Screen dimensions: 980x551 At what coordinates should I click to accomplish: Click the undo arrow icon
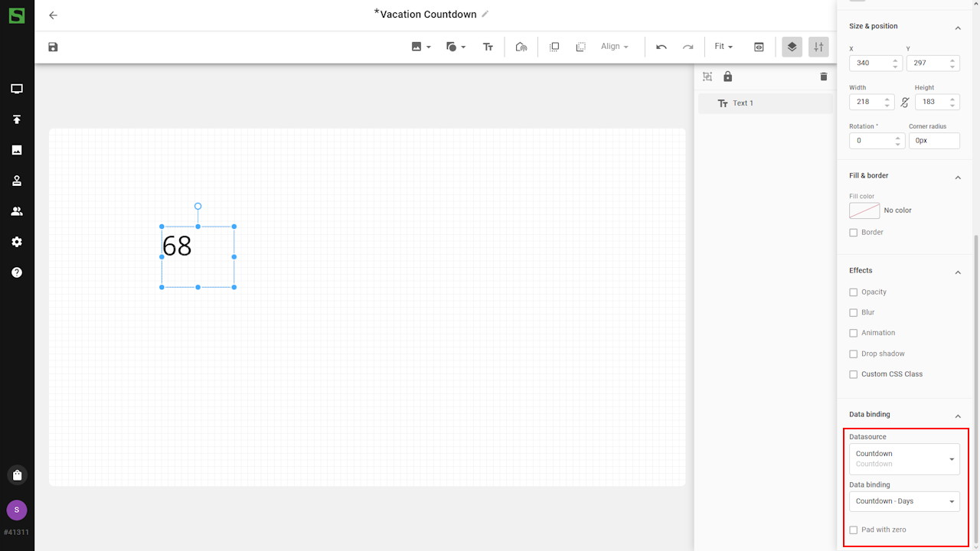[x=661, y=47]
